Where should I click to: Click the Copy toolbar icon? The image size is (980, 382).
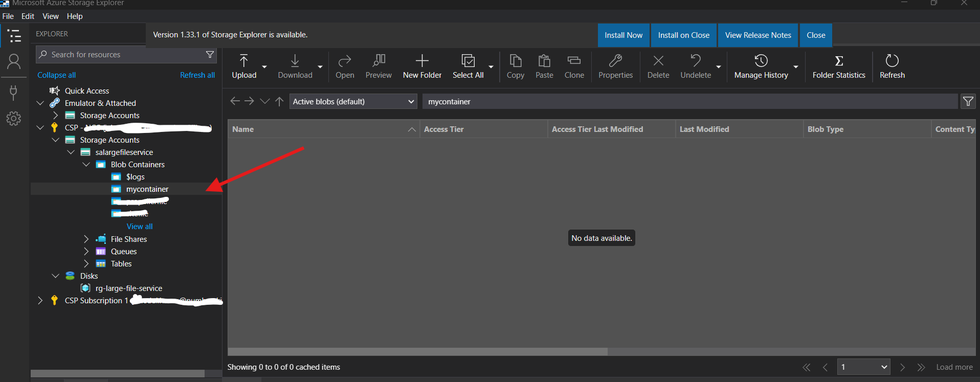point(516,66)
